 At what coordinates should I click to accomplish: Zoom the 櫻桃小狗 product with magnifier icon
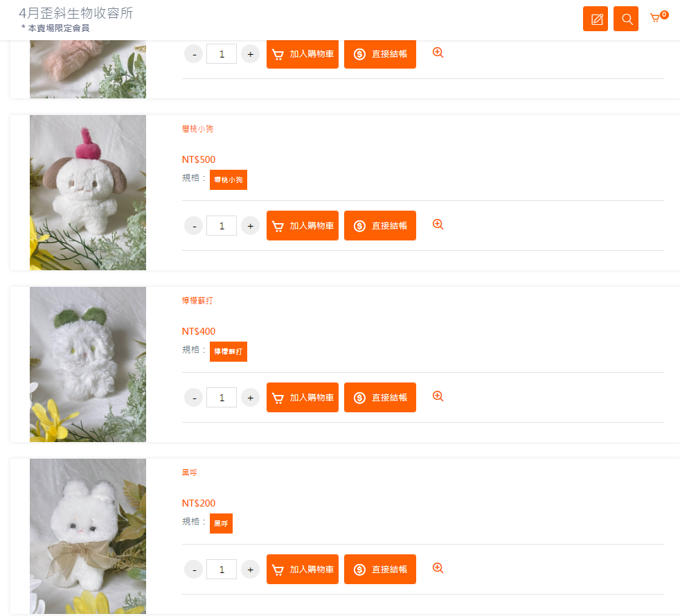pyautogui.click(x=438, y=225)
